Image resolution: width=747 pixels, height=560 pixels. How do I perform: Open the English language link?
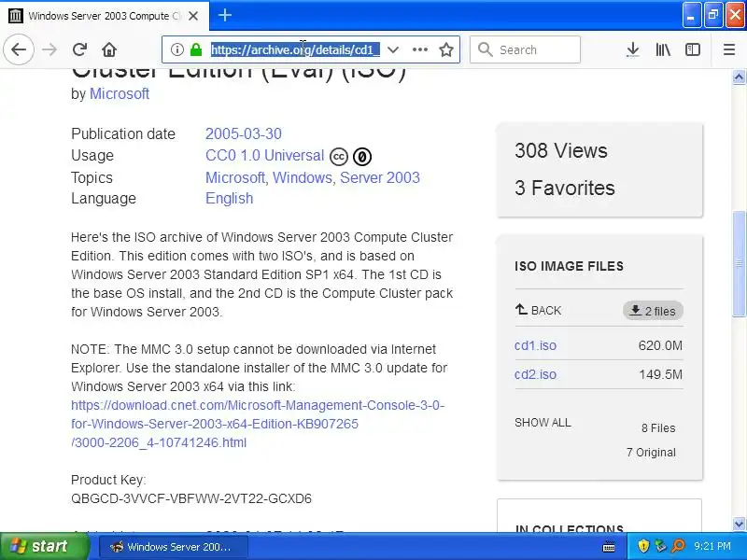[x=229, y=198]
